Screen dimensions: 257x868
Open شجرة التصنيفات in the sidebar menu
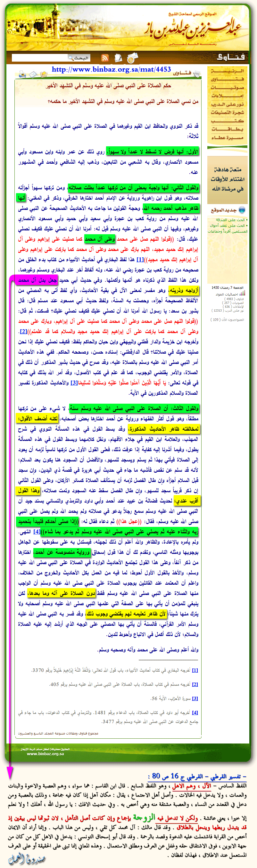[228, 112]
